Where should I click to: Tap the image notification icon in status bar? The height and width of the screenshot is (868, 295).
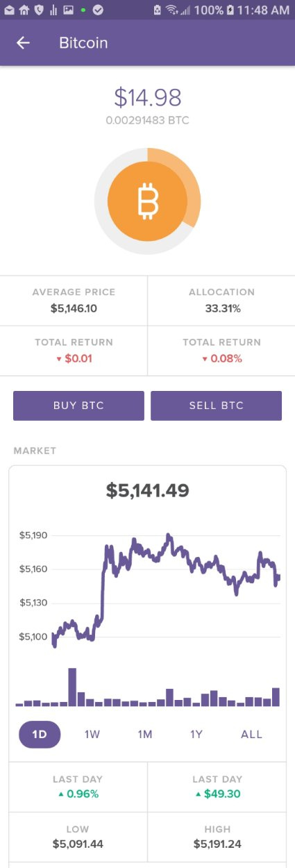68,10
